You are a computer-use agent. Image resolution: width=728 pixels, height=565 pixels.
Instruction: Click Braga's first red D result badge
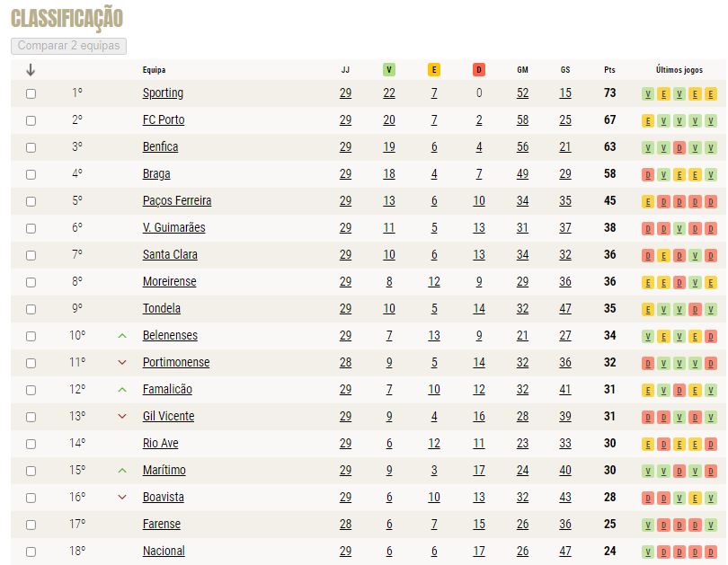pyautogui.click(x=648, y=175)
